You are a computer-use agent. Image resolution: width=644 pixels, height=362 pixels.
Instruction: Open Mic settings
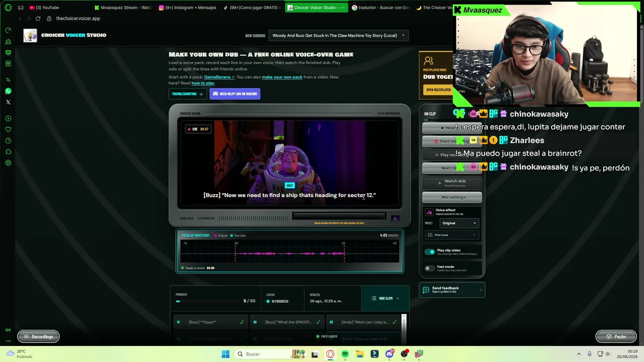point(452,198)
